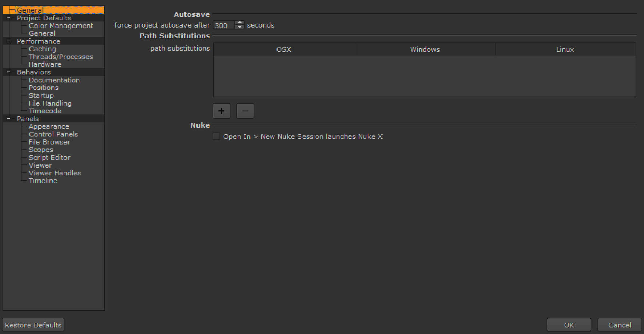Collapse the Panels section

pos(8,118)
